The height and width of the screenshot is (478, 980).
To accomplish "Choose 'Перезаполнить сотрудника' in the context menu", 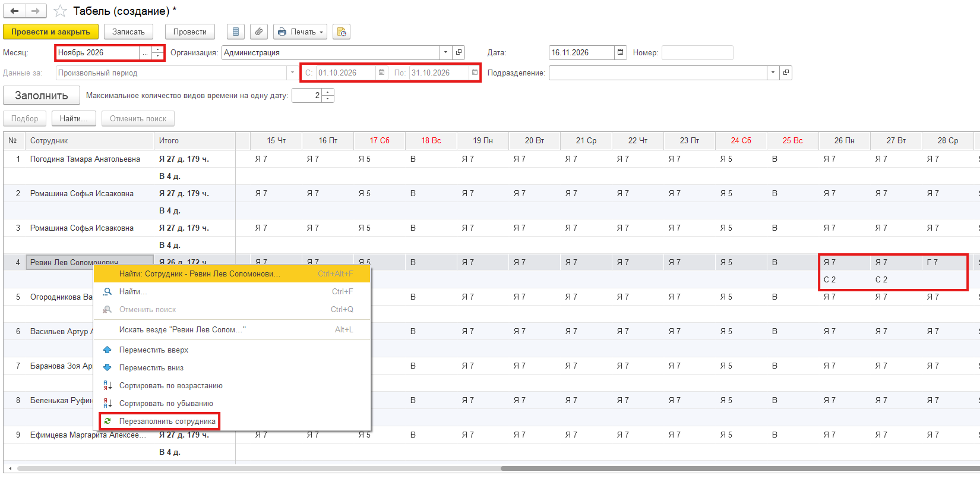I will [x=232, y=422].
